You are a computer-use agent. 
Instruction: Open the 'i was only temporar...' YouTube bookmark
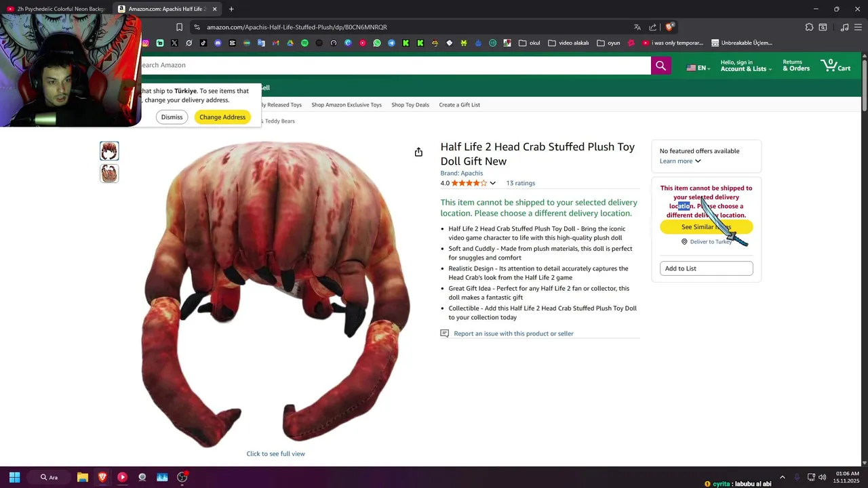[673, 43]
